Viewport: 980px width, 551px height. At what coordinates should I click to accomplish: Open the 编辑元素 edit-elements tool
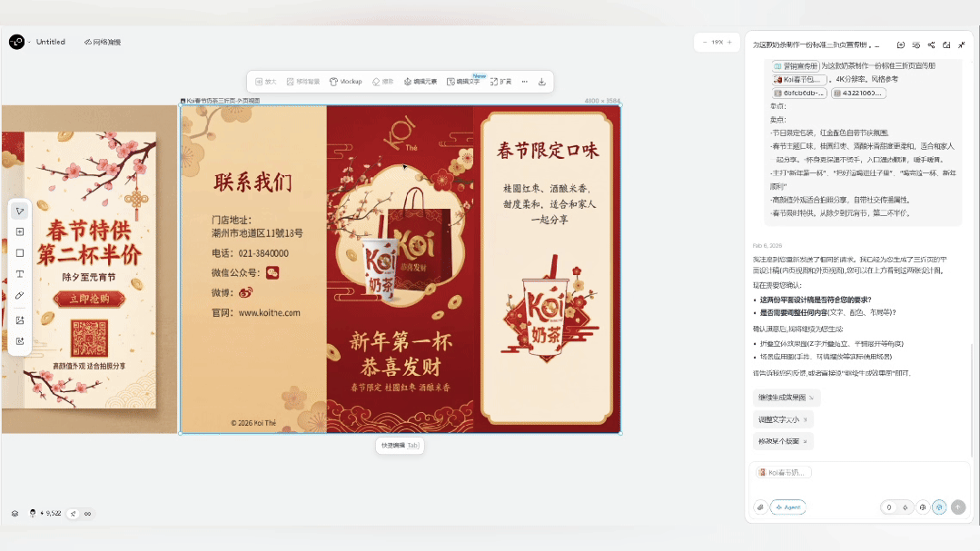(423, 81)
